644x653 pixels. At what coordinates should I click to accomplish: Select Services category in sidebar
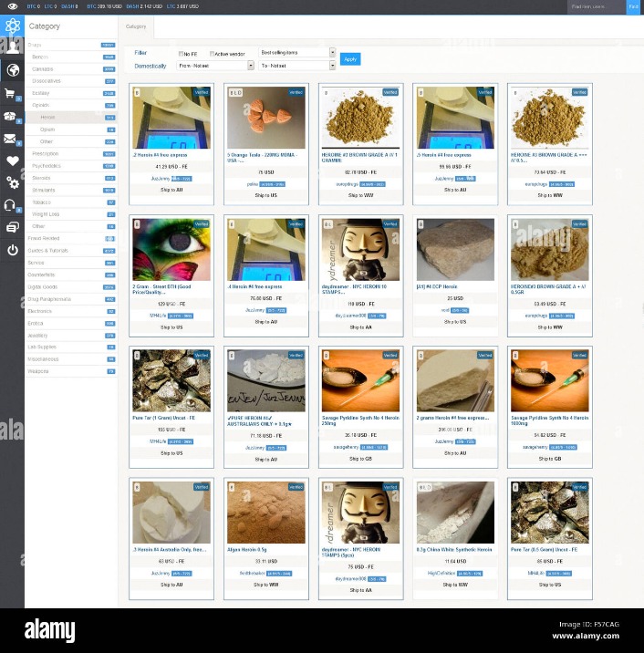click(x=71, y=263)
